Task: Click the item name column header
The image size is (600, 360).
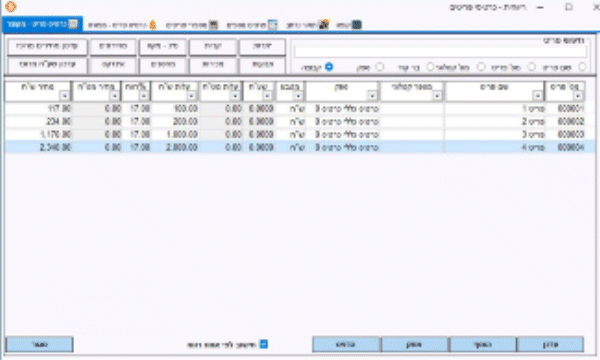Action: click(x=494, y=91)
